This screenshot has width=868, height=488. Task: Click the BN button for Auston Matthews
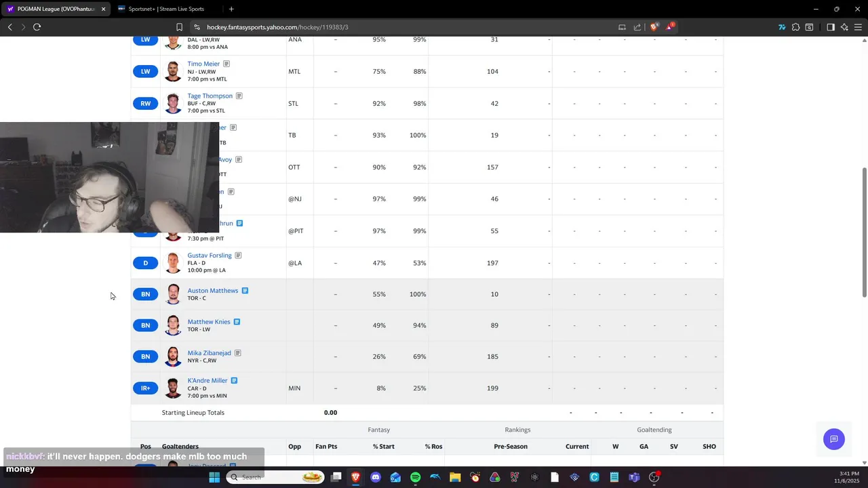coord(145,294)
